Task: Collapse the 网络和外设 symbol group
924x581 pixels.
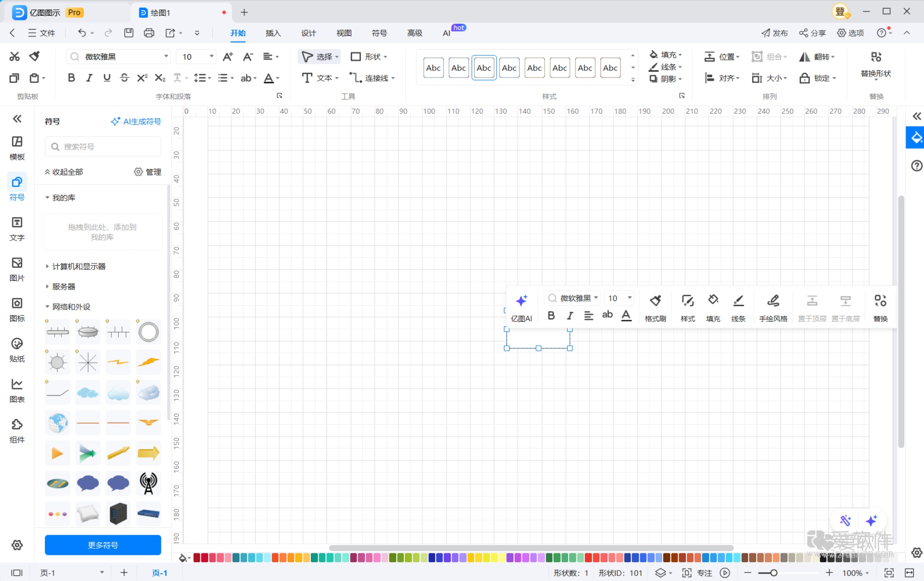Action: tap(47, 307)
